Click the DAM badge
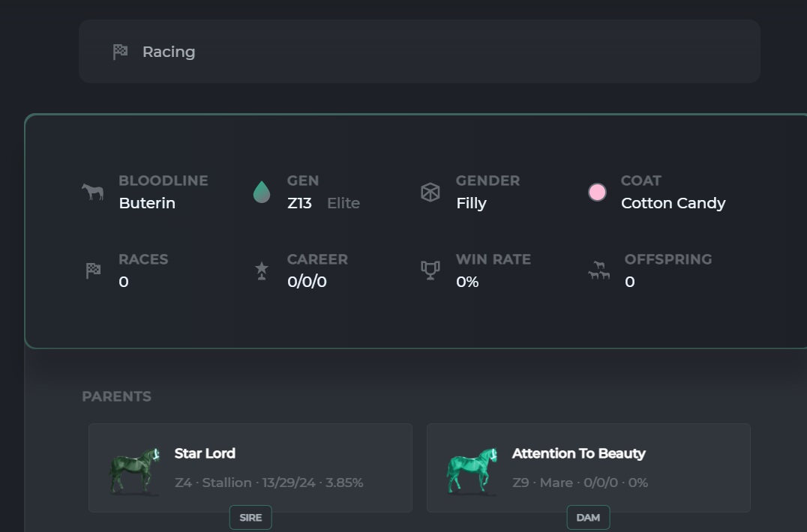The image size is (807, 532). coord(588,518)
